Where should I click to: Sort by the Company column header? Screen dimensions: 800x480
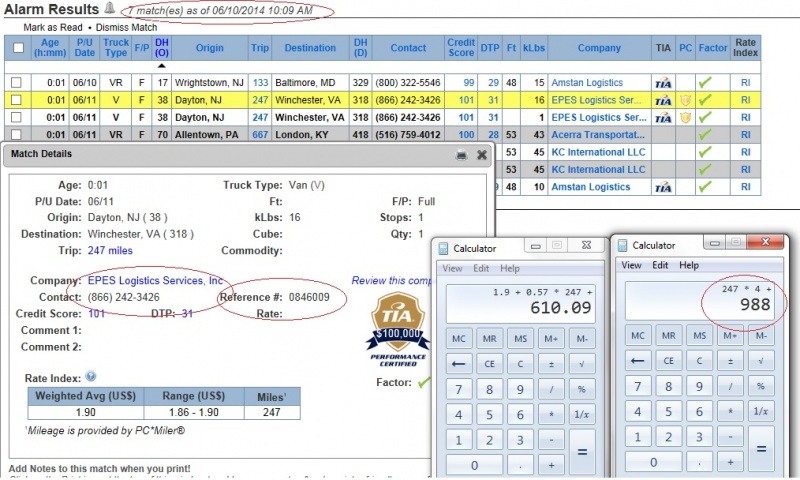pyautogui.click(x=599, y=48)
